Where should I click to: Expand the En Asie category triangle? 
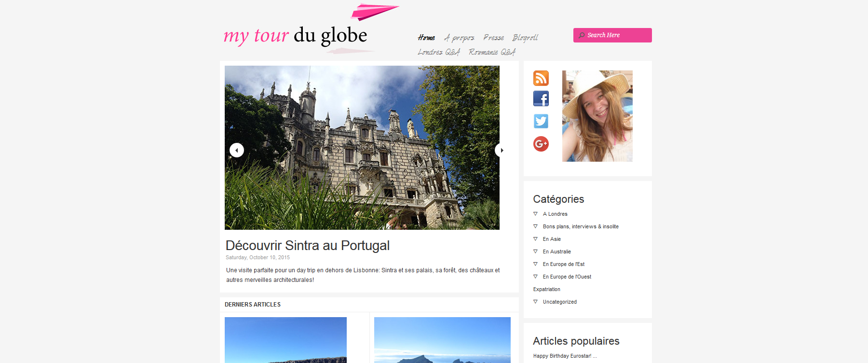pos(535,238)
